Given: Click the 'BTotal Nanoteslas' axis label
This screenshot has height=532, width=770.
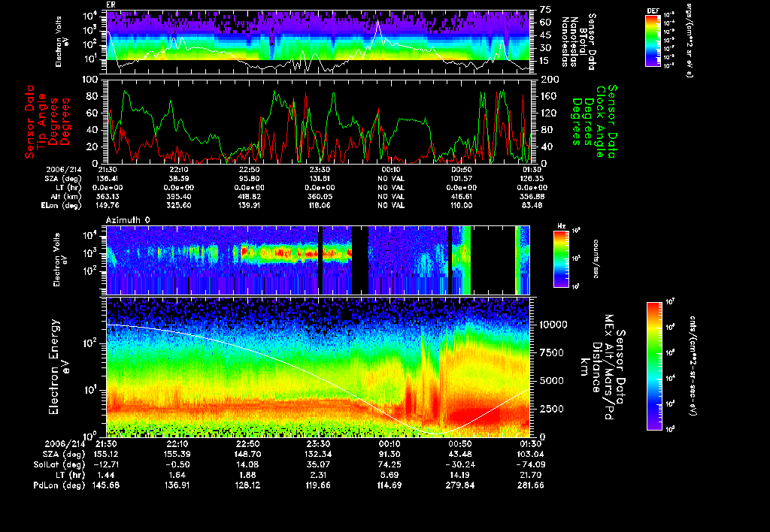Looking at the screenshot, I should [574, 42].
